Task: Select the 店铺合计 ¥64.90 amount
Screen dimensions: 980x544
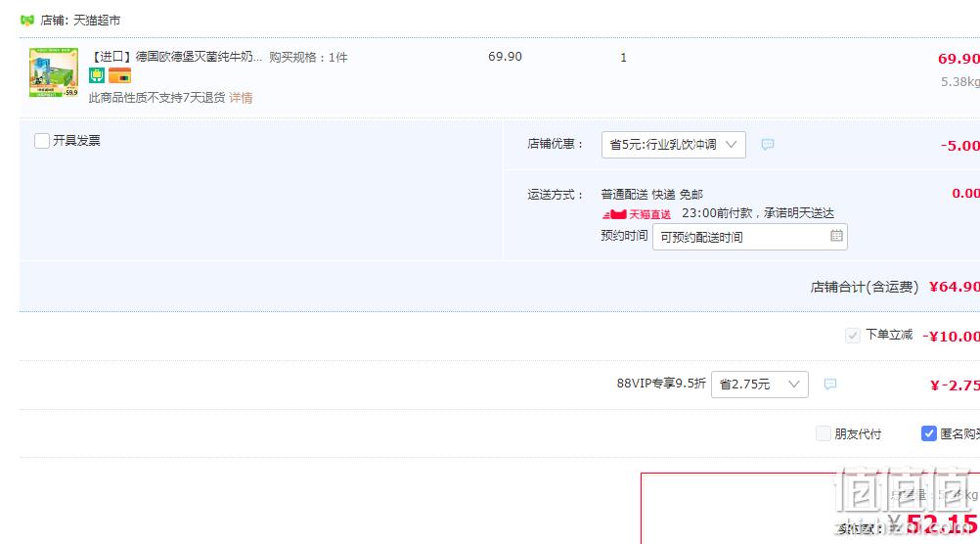Action: point(955,287)
